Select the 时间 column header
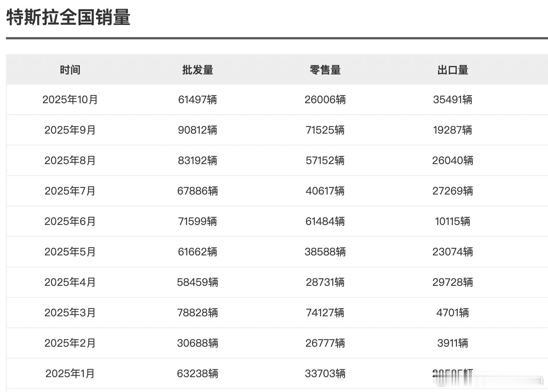Screen dimensions: 548x392 (x=70, y=69)
